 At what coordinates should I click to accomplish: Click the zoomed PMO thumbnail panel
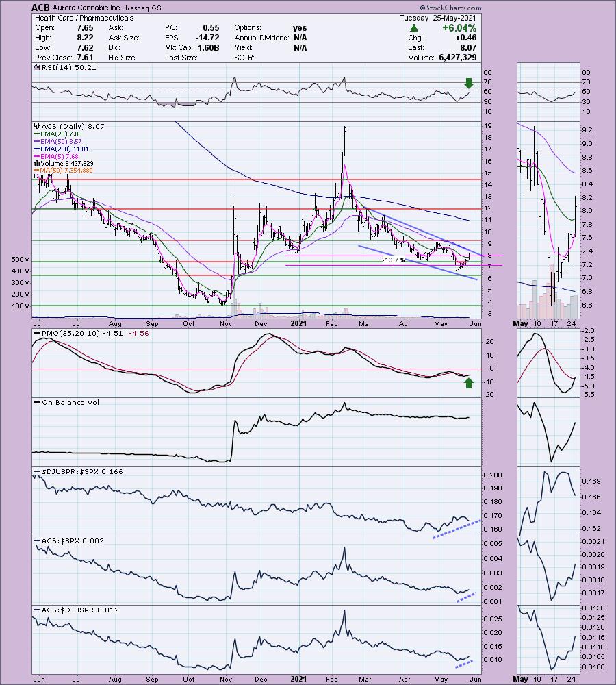click(549, 364)
